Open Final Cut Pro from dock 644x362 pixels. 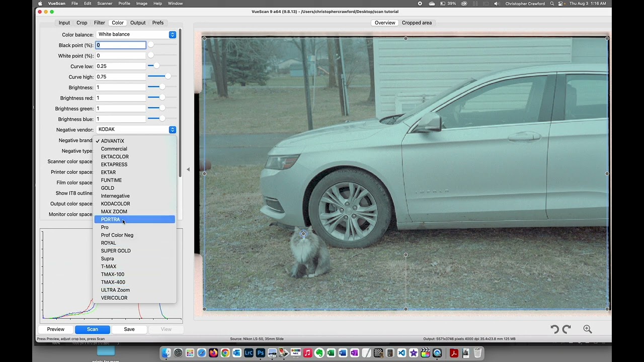coord(425,353)
